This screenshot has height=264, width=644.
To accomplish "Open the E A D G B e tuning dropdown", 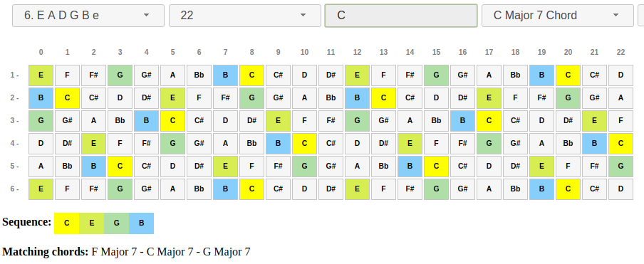I will pyautogui.click(x=88, y=16).
